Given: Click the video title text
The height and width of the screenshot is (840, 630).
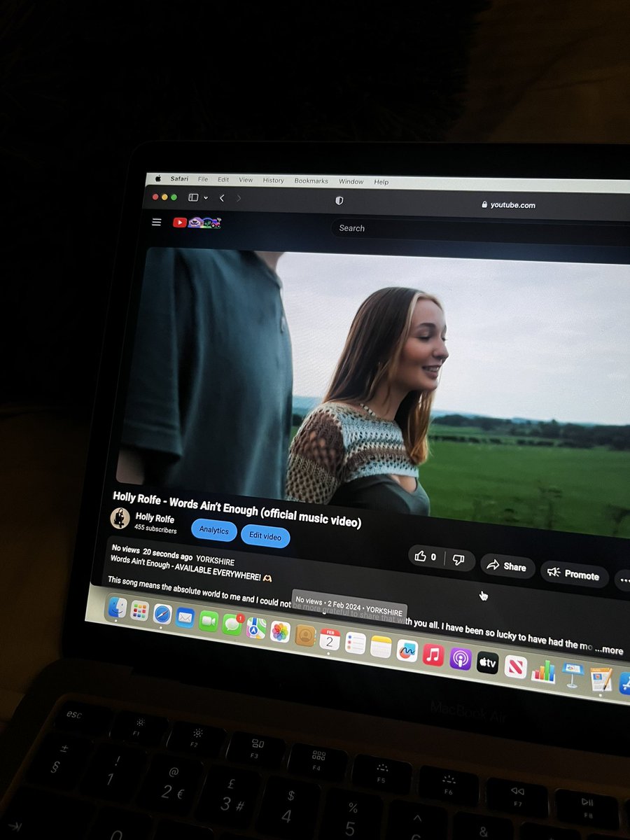Looking at the screenshot, I should pyautogui.click(x=237, y=509).
